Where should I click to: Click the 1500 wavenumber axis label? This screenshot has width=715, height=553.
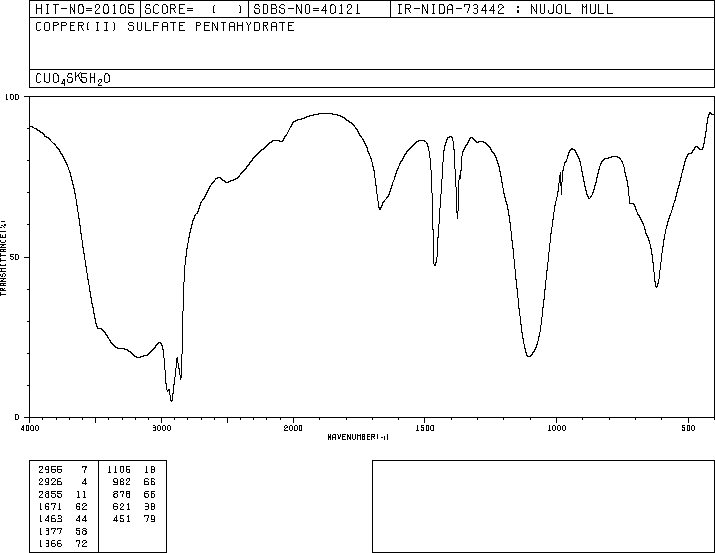tap(425, 428)
